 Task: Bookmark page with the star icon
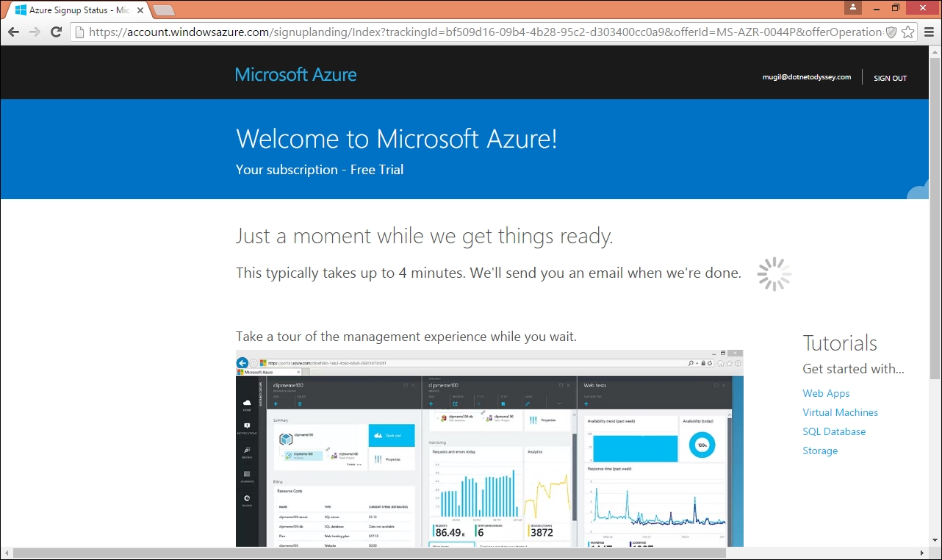(908, 32)
